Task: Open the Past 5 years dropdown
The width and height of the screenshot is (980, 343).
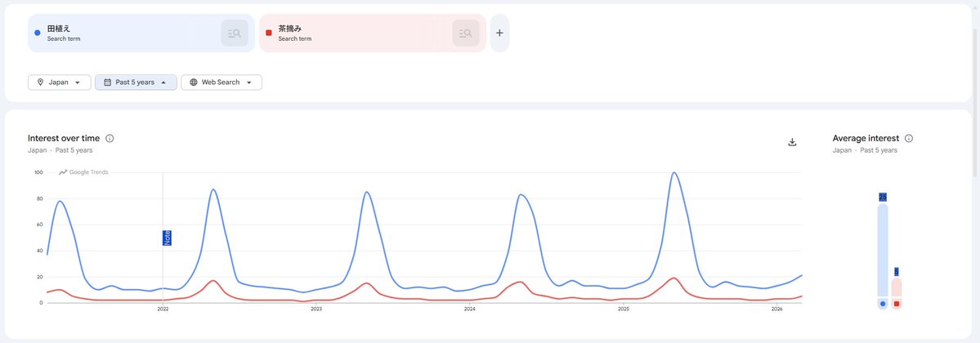Action: (x=136, y=82)
